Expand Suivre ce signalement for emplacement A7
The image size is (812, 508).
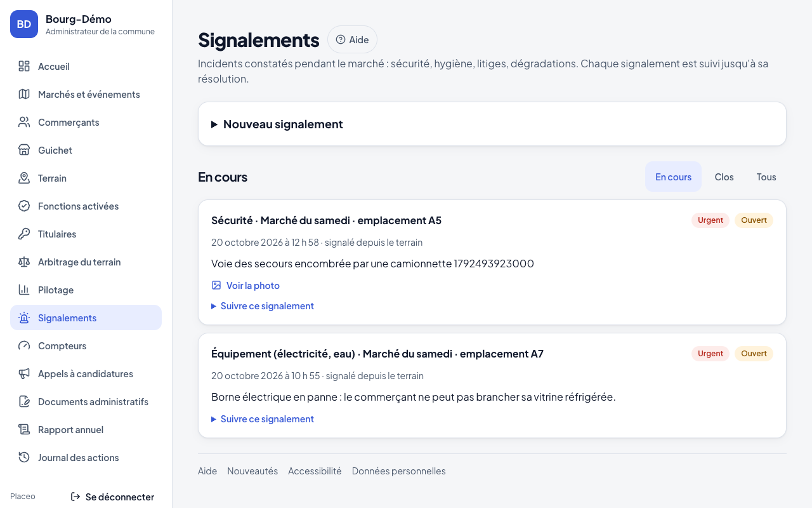click(x=263, y=419)
